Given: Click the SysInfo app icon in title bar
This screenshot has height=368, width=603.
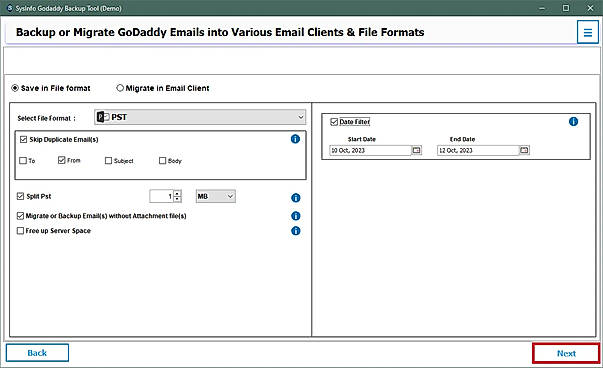Looking at the screenshot, I should pyautogui.click(x=10, y=8).
